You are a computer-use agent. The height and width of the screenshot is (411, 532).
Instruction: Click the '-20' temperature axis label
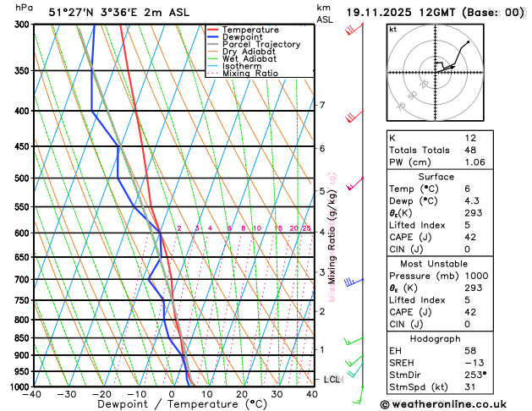click(x=101, y=394)
